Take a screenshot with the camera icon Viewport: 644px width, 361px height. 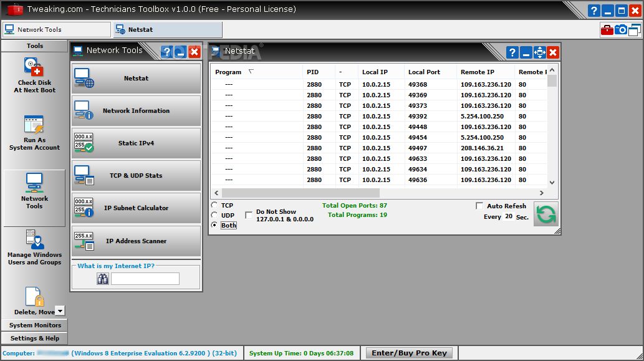620,29
